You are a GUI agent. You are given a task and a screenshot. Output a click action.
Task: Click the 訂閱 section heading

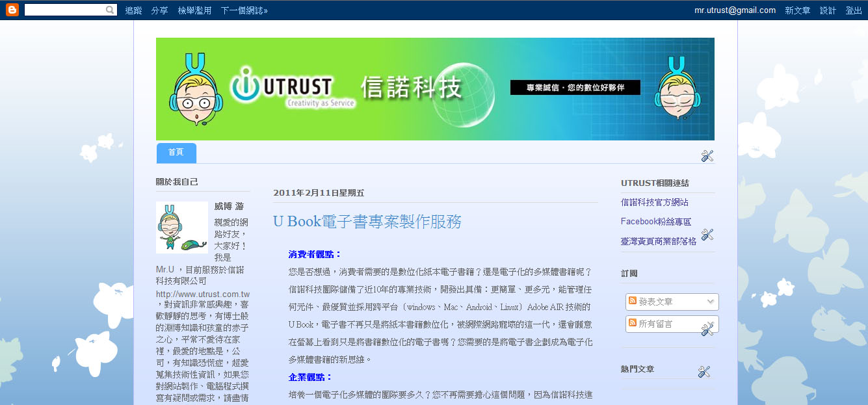point(629,274)
